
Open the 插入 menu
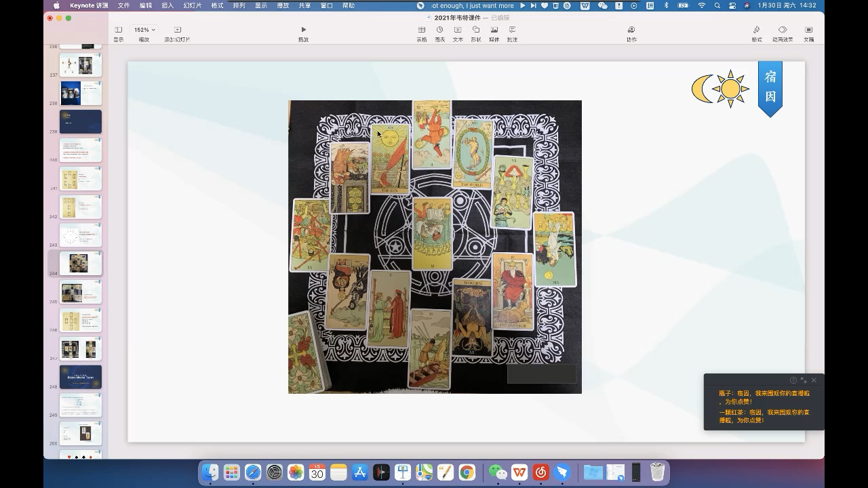(x=167, y=5)
